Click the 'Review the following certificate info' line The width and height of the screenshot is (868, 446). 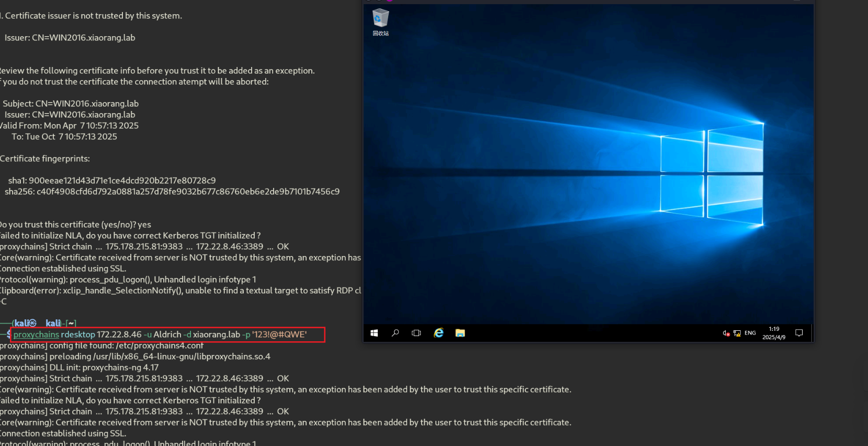[157, 71]
